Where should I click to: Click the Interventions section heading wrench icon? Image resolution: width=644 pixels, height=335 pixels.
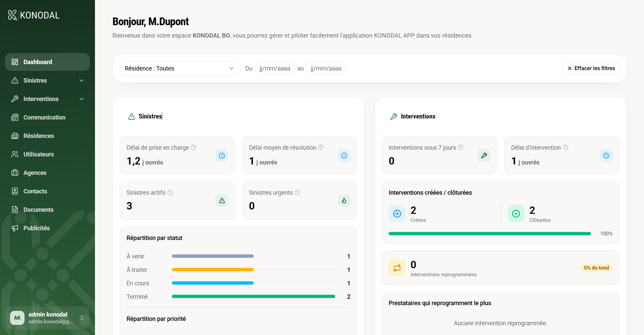394,116
